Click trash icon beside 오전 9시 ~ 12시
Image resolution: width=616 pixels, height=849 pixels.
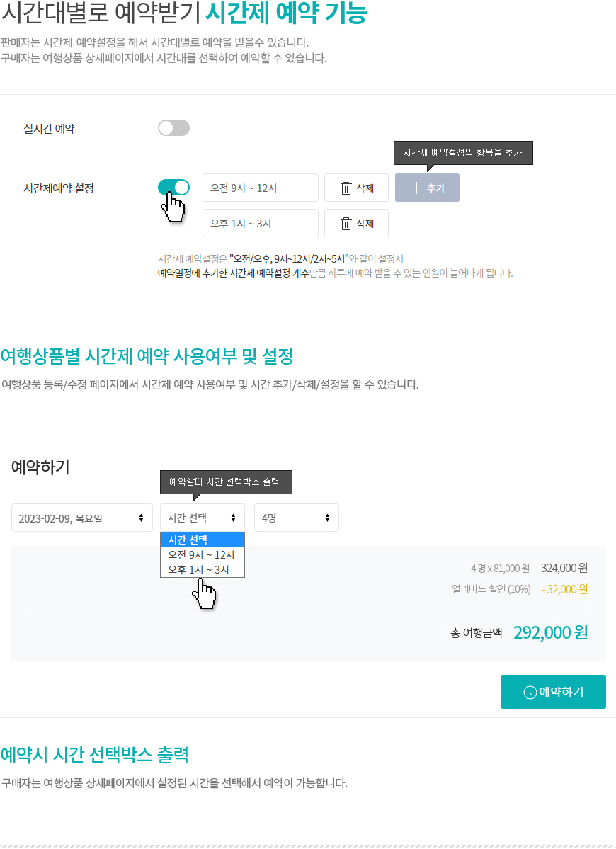[346, 188]
